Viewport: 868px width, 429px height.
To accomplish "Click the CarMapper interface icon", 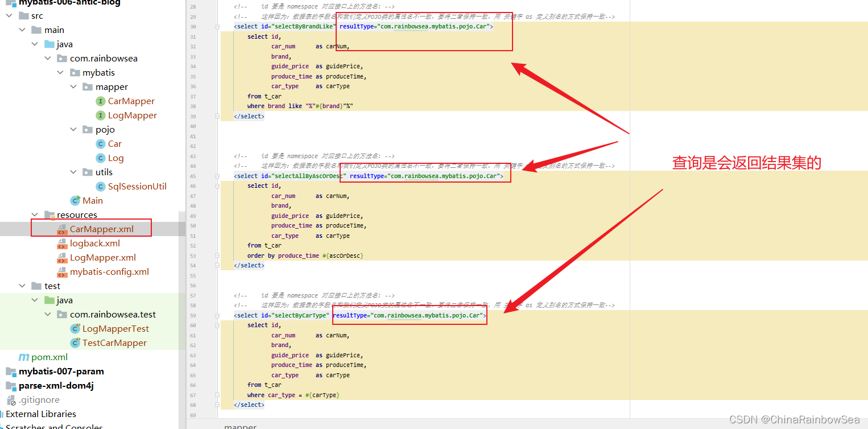I will click(101, 101).
